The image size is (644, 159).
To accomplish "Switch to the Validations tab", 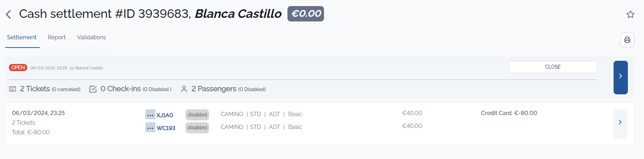I will tap(91, 37).
